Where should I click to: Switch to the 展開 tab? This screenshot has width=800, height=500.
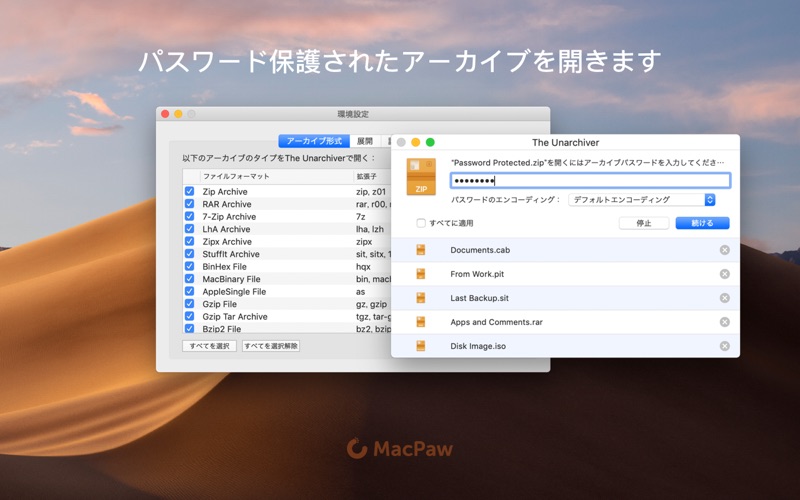click(x=365, y=141)
